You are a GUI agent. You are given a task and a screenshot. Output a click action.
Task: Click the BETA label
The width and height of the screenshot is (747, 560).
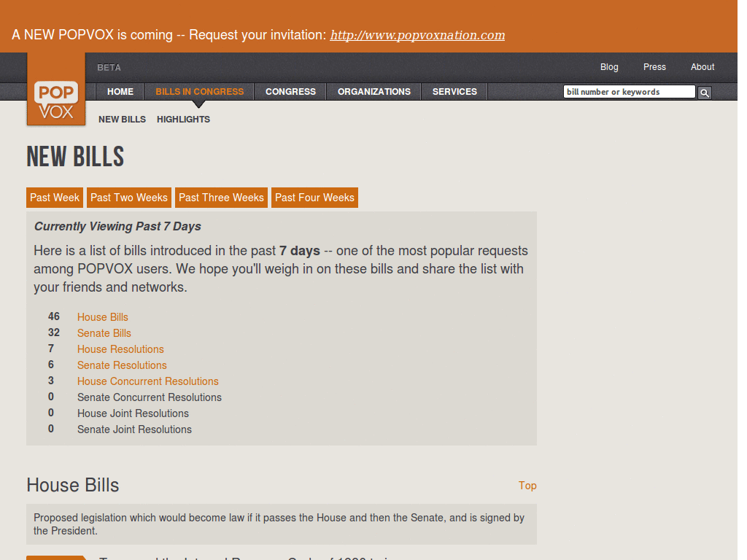point(109,68)
